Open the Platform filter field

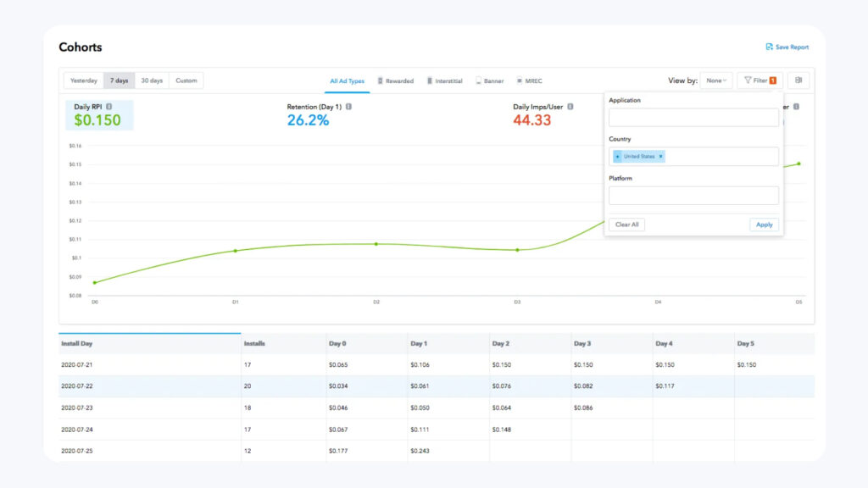(693, 196)
